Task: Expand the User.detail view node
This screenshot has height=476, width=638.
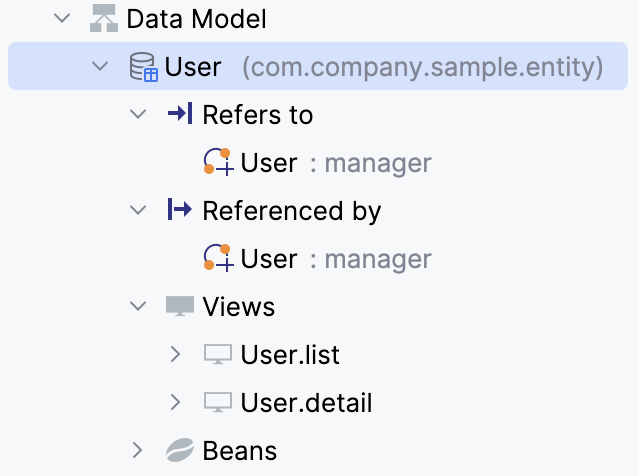Action: coord(176,402)
